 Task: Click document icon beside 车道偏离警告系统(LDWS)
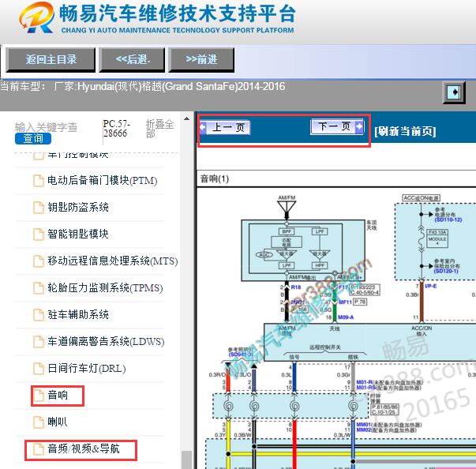point(39,341)
